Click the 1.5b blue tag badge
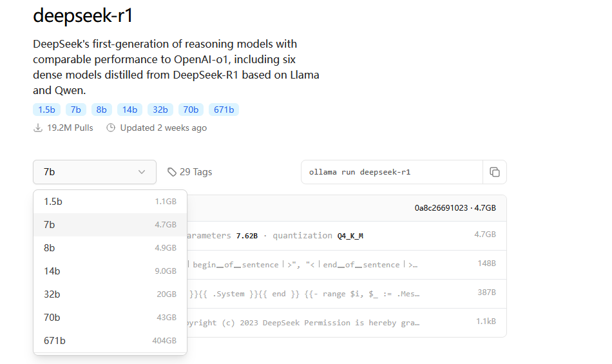Viewport: 612px width, 364px height. [x=46, y=110]
